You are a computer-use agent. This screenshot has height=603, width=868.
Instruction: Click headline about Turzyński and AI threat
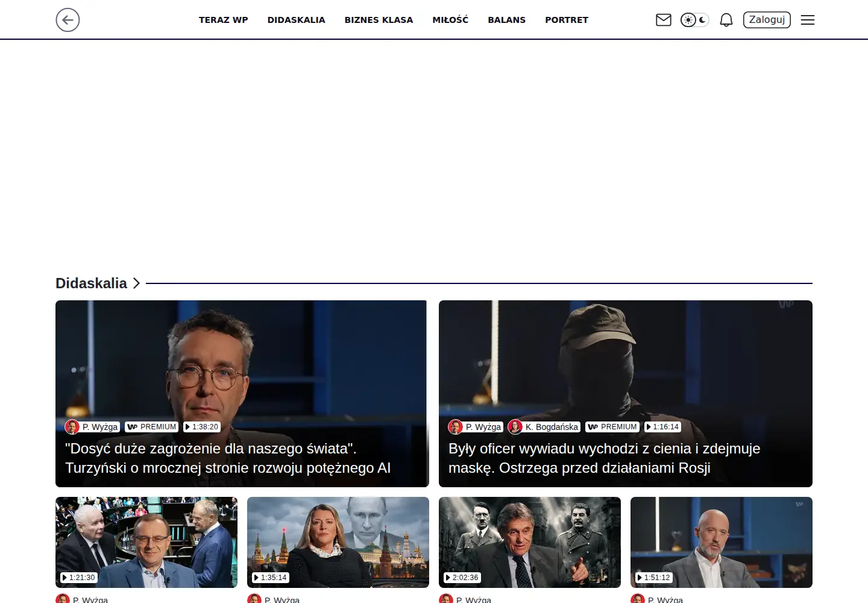(x=228, y=458)
